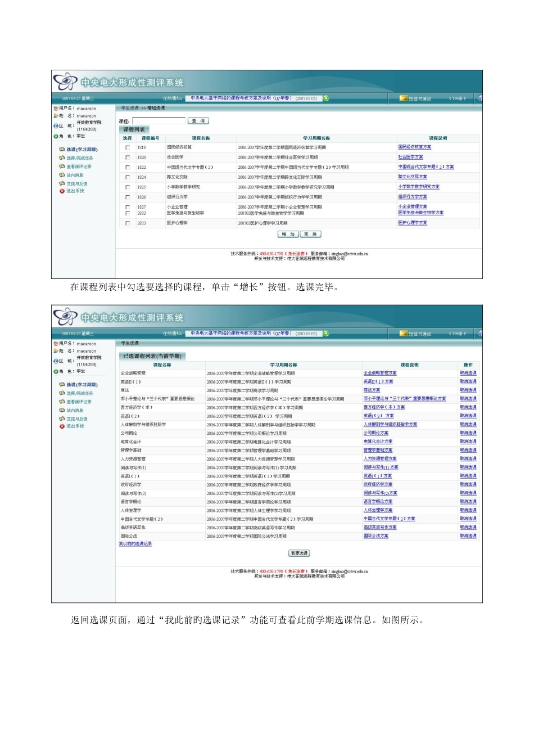
Task: Click 中央电大 system logo on 已选课程列表 page
Action: click(65, 317)
